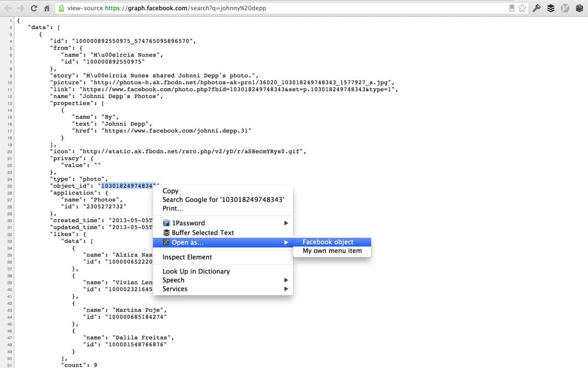
Task: Click the browser Back arrow
Action: (8, 8)
